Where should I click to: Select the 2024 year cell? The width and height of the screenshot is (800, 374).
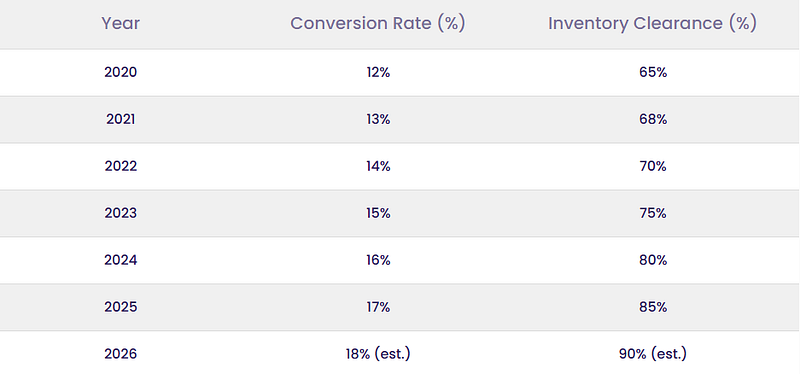[121, 260]
